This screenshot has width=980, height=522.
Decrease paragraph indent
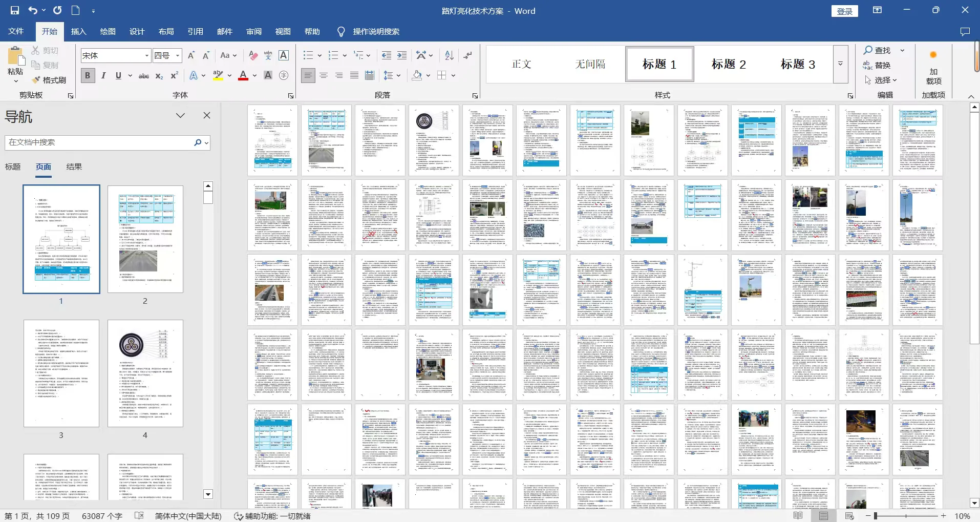[387, 55]
